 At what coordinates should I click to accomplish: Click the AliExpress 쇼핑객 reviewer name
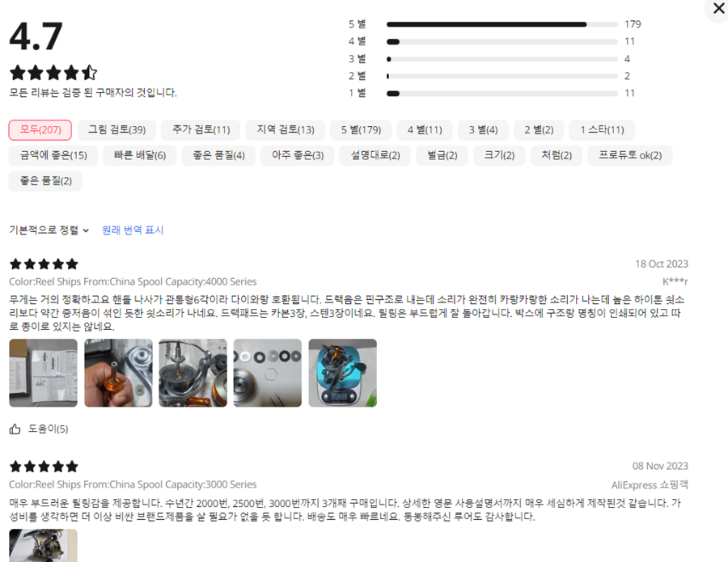tap(650, 485)
